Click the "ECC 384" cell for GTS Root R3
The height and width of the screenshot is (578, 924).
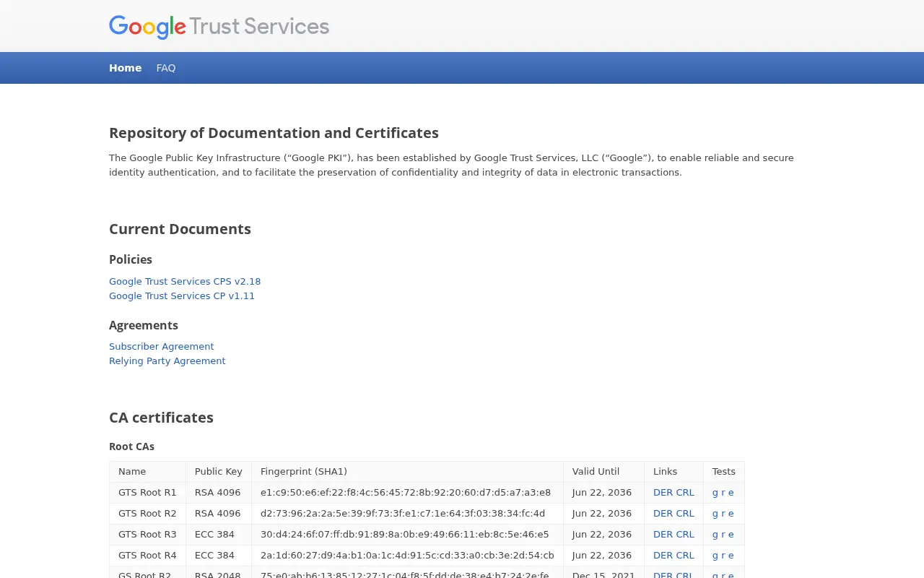tap(219, 535)
